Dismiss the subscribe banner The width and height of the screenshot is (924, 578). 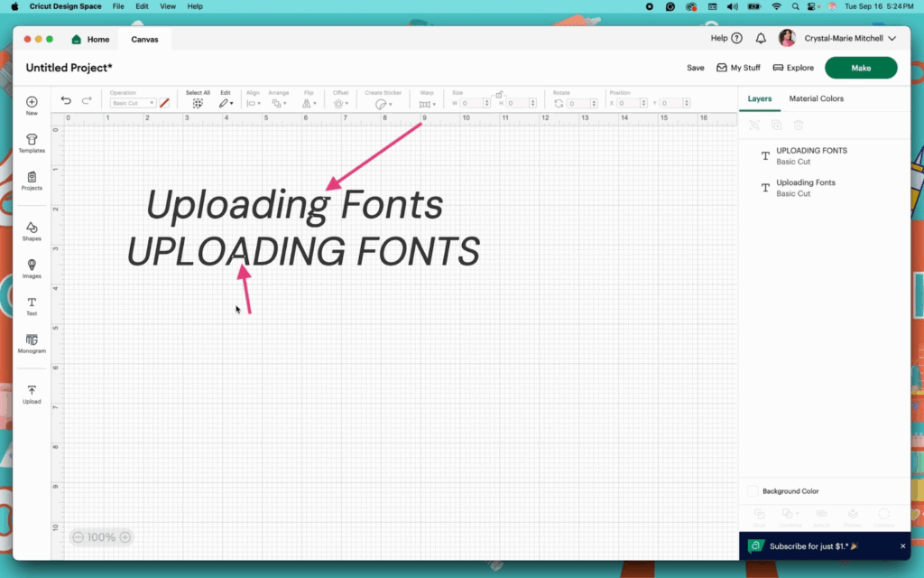(x=902, y=546)
